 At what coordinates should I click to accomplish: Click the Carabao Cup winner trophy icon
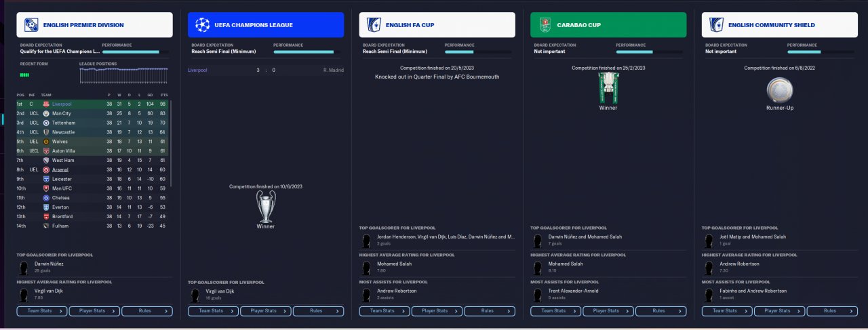608,87
